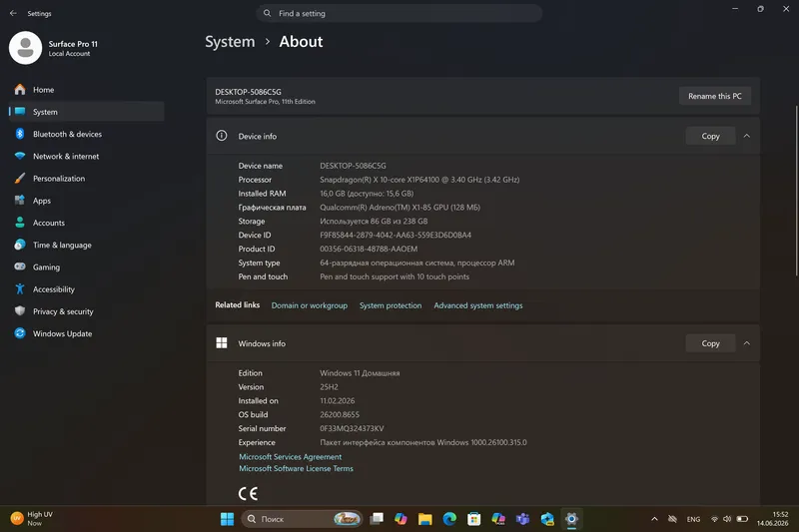The image size is (799, 532).
Task: Open the High UV weather widget
Action: tap(32, 519)
